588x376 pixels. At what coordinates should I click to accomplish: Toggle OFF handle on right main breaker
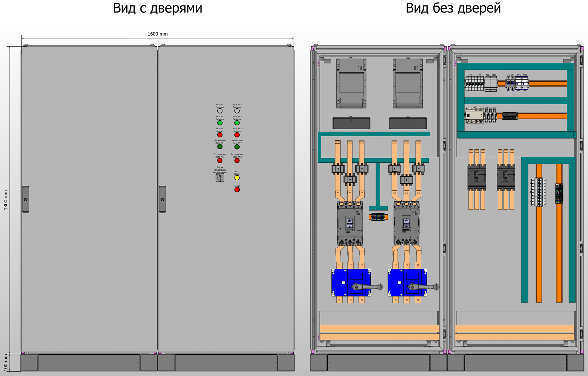pyautogui.click(x=406, y=221)
